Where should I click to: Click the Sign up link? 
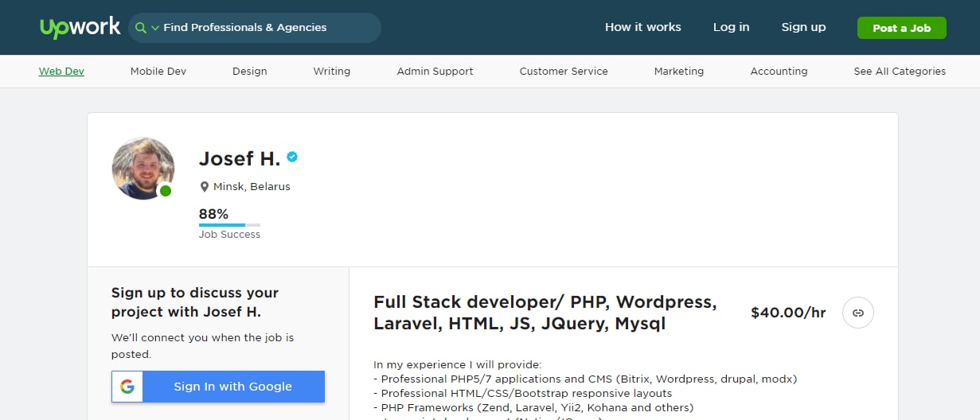[x=803, y=27]
